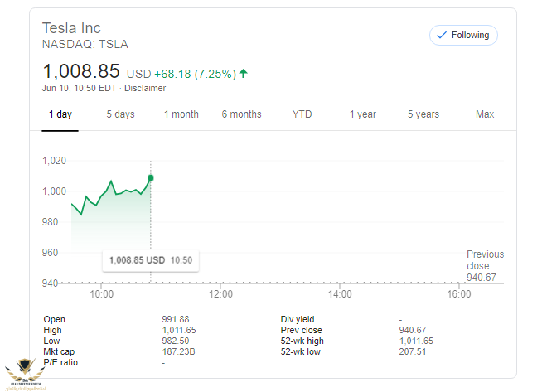View the 5 years chart
The height and width of the screenshot is (392, 542).
click(423, 114)
